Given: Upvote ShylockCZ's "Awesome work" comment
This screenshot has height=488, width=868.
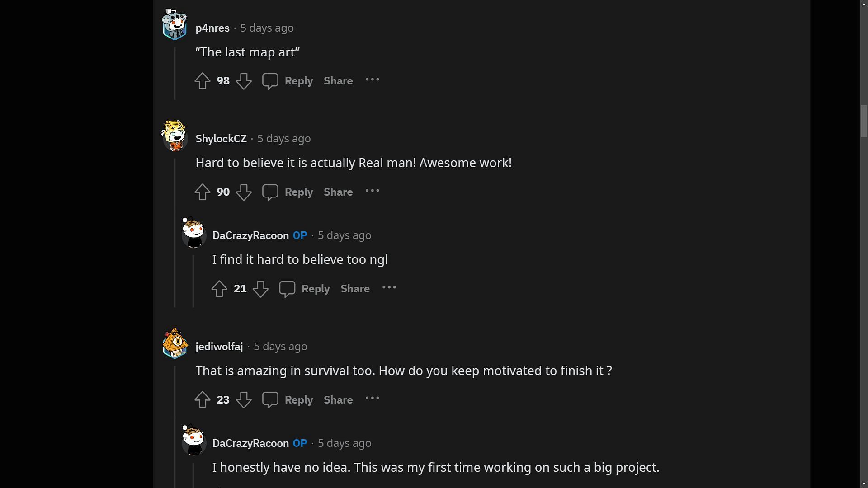Looking at the screenshot, I should tap(202, 192).
